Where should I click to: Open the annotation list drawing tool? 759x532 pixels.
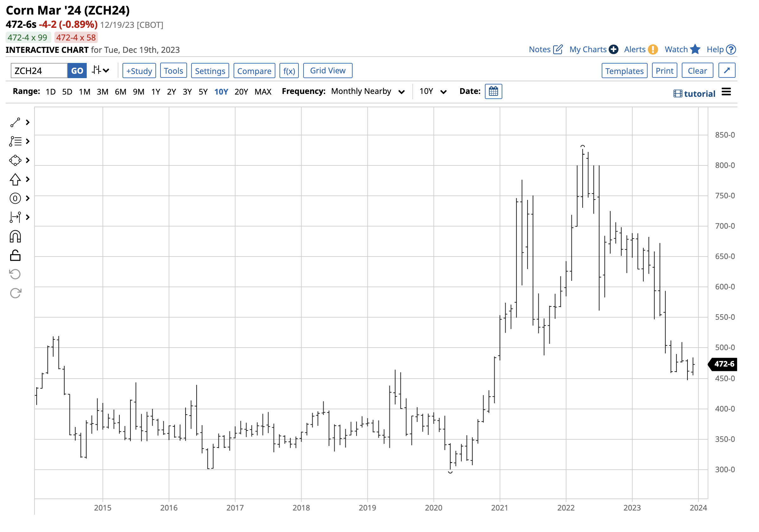click(x=15, y=141)
